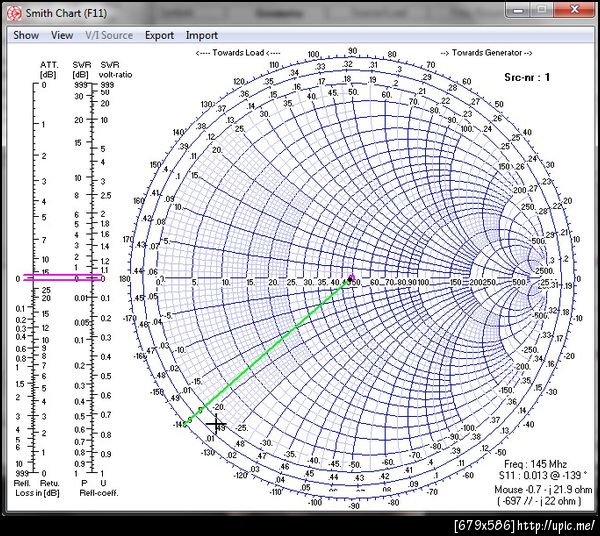The width and height of the screenshot is (600, 536).
Task: Click the 'Smith Chart (F11)' title text
Action: tap(66, 13)
